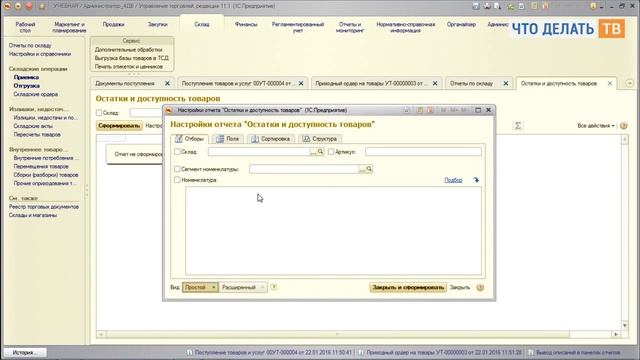Switch to the Расширенный view mode
The image size is (640, 360).
[x=242, y=287]
